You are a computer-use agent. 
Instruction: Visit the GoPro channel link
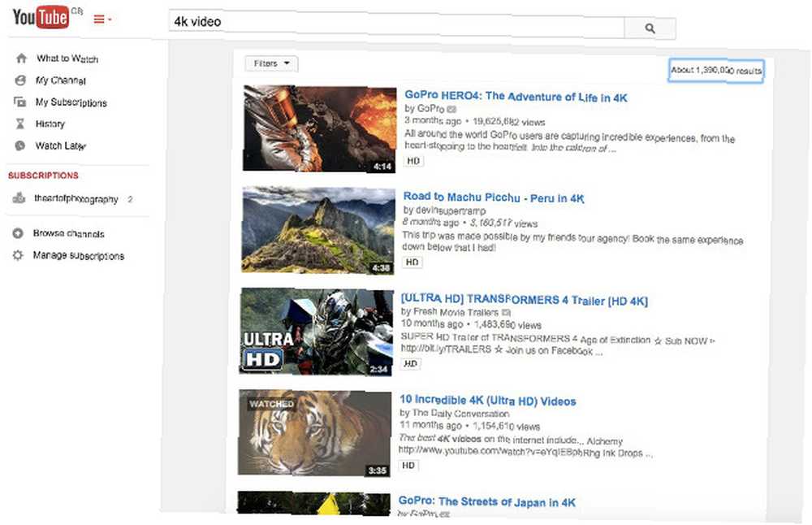[x=431, y=108]
